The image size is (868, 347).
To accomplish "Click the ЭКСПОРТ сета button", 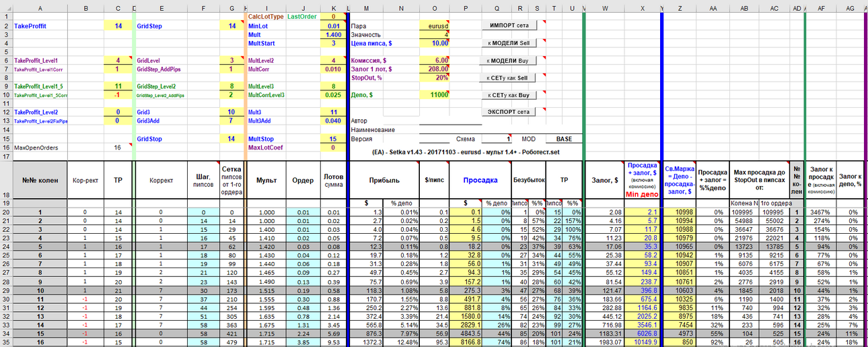I will click(508, 112).
